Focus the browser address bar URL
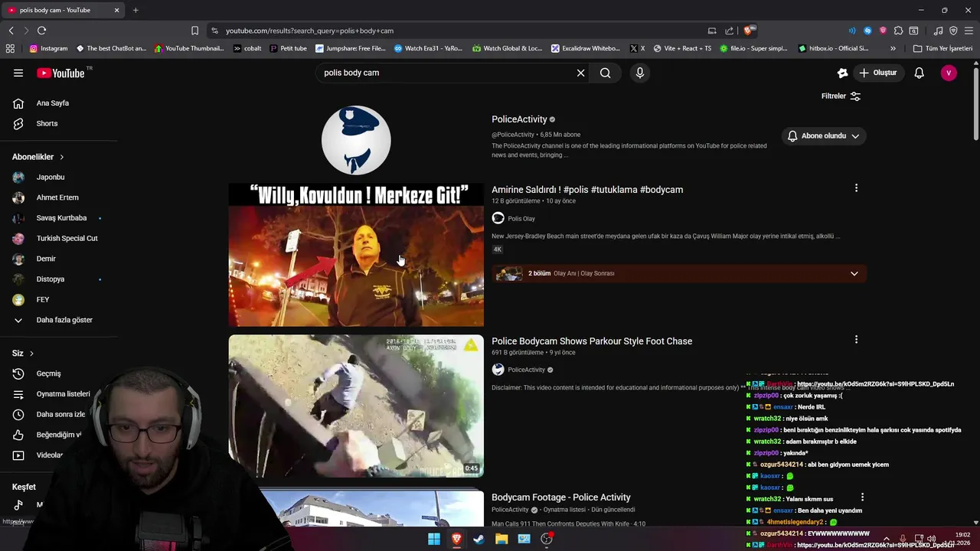Viewport: 980px width, 551px height. tap(309, 31)
